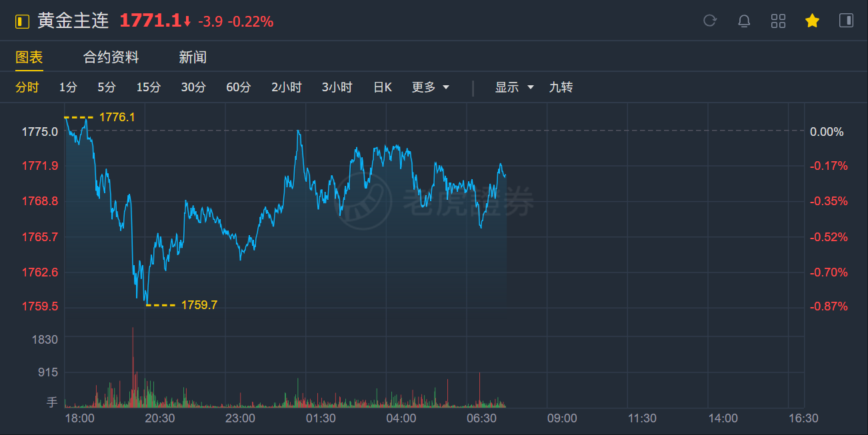
Task: Select the 15分 interval
Action: point(149,87)
